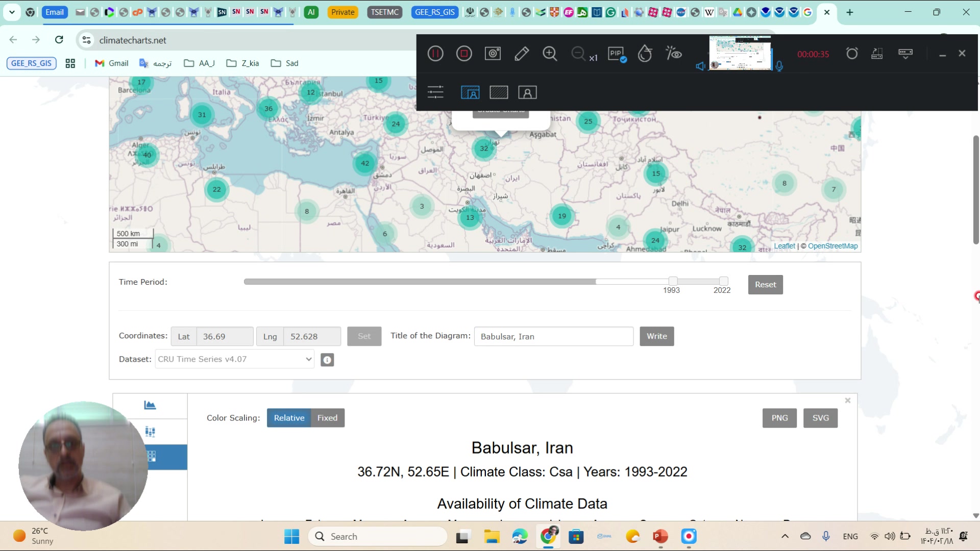Download chart as PNG
Viewport: 980px width, 551px height.
pos(779,418)
